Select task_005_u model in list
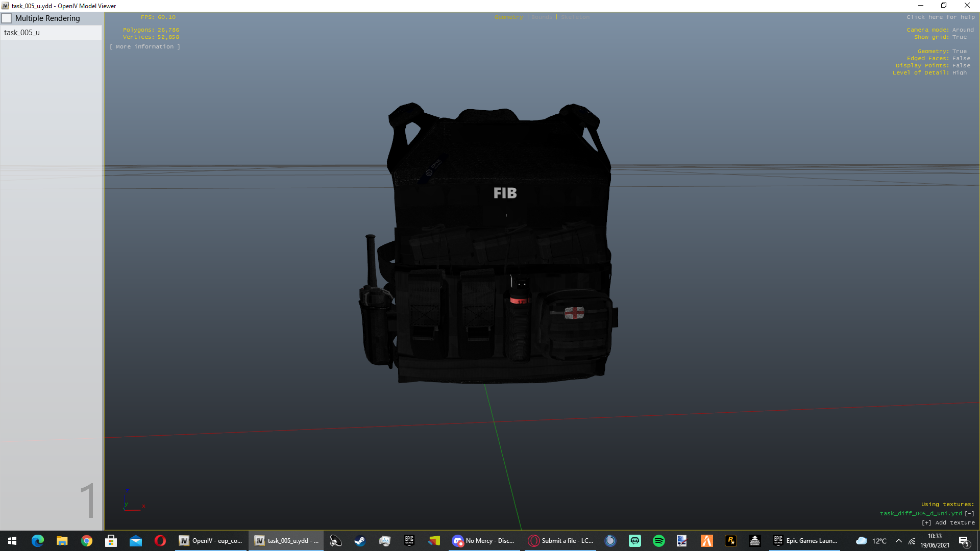 [22, 33]
